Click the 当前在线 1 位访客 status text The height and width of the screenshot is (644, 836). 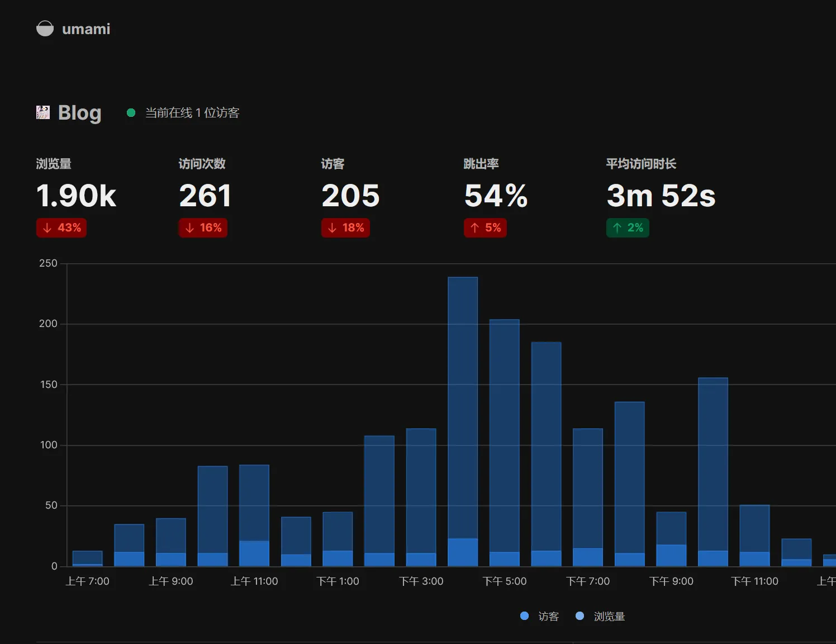click(x=192, y=113)
